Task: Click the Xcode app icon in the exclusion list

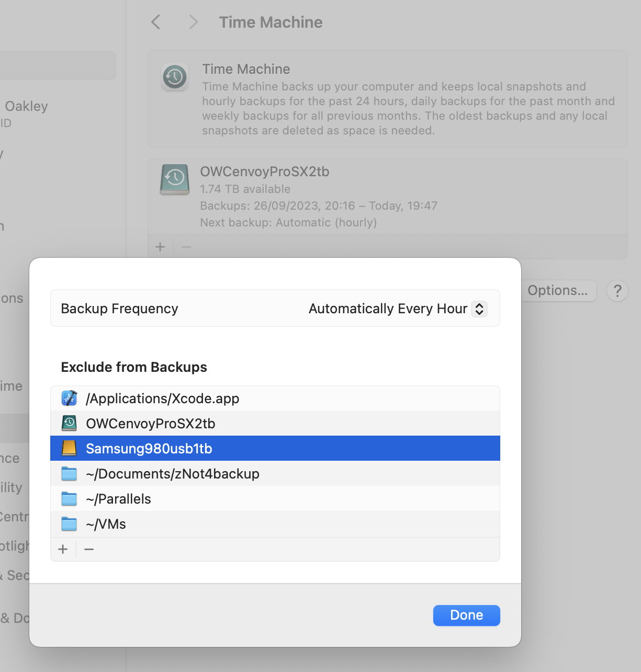Action: tap(69, 398)
